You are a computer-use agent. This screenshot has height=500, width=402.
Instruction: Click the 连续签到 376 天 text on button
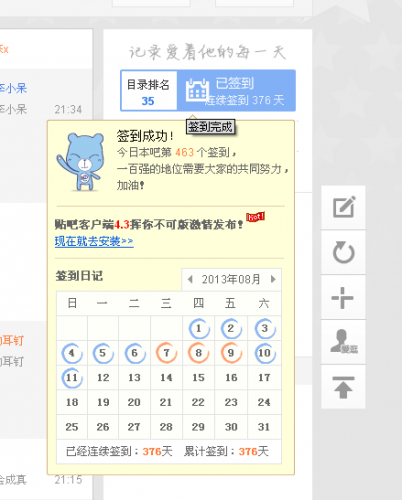click(244, 100)
